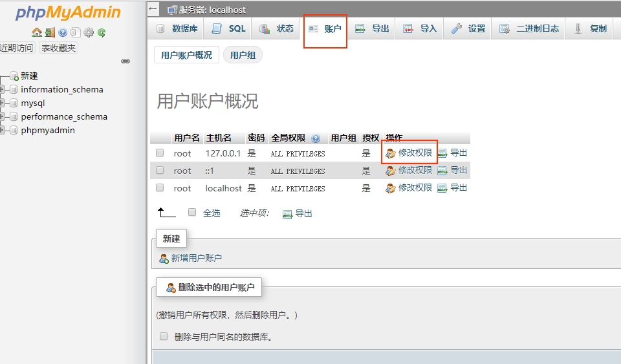Click the link chain icon in sidebar
Screen dimensions: 621x364
point(125,61)
